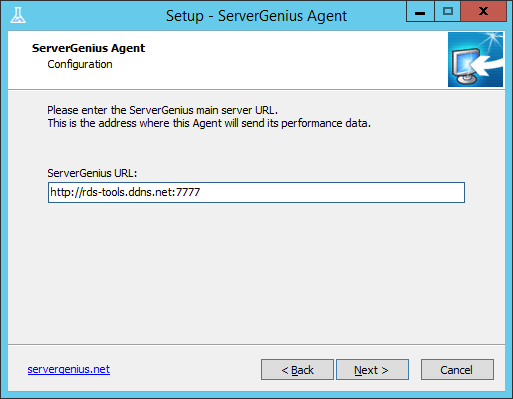Click the 'Setup - ServerGenius Agent' window title
The height and width of the screenshot is (399, 513).
coord(256,16)
